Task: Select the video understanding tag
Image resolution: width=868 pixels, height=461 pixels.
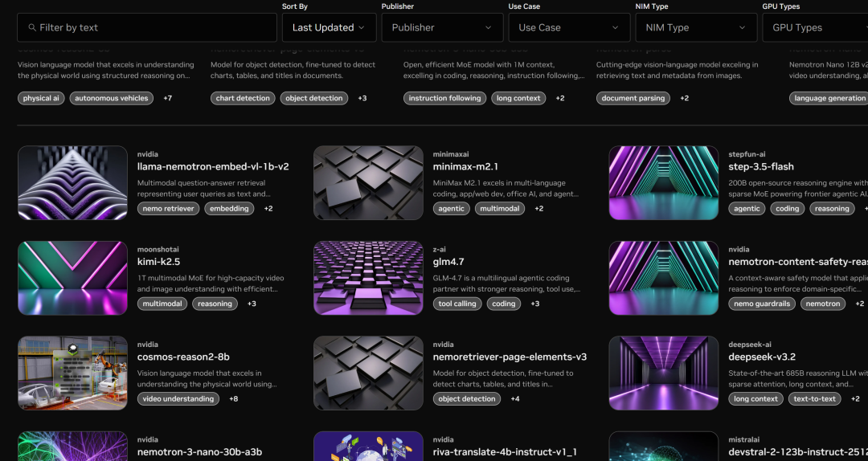Action: (x=178, y=399)
